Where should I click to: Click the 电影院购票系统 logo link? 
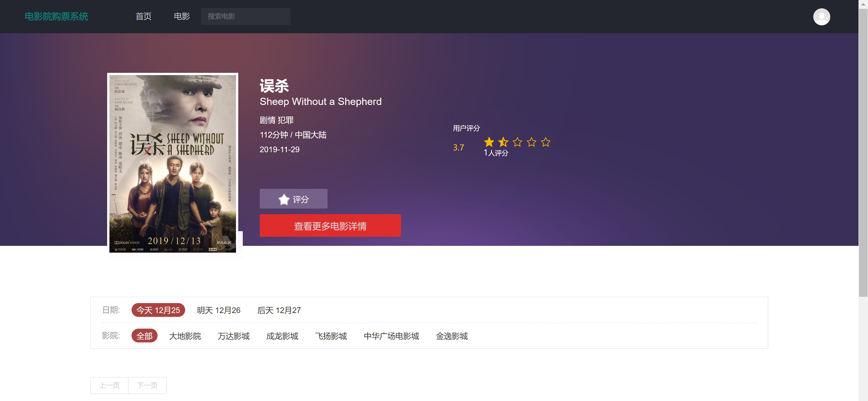click(x=56, y=16)
